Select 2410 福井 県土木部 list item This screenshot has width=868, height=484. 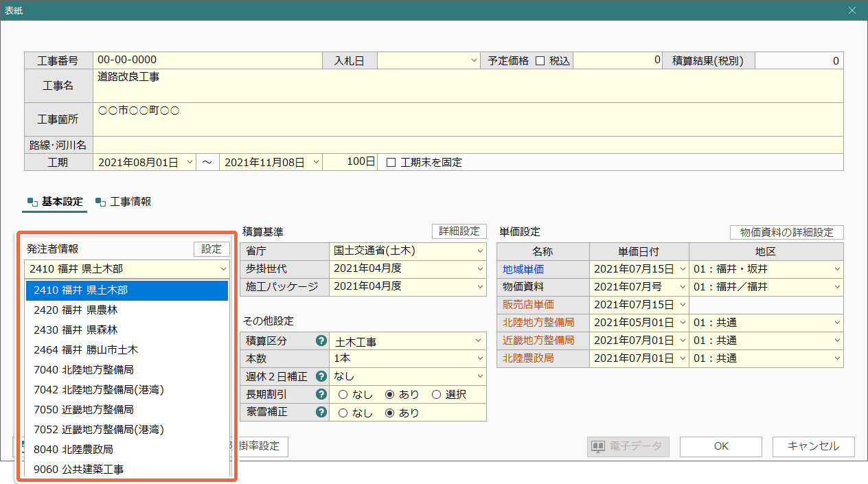click(127, 290)
